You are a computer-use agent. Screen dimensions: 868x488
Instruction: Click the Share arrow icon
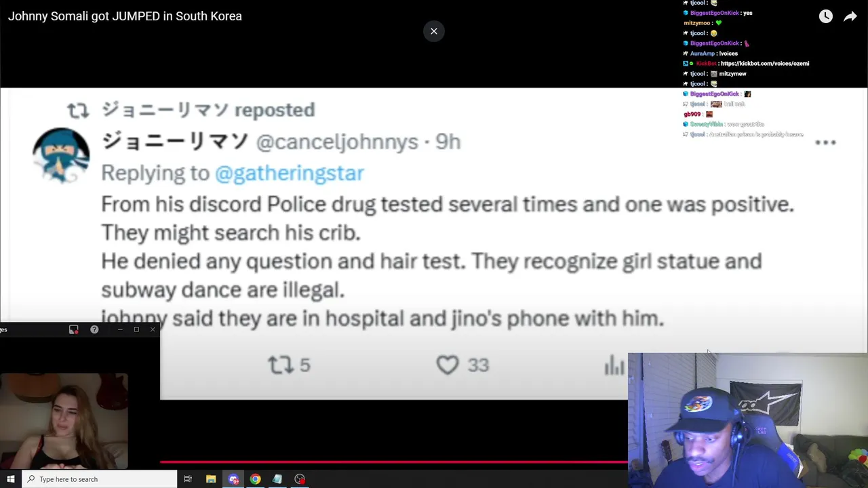coord(850,17)
